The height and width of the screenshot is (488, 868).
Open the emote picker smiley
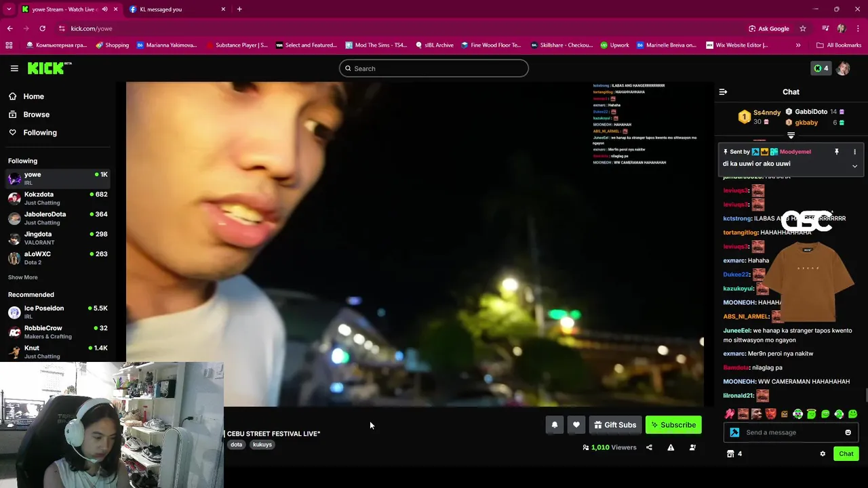pyautogui.click(x=848, y=432)
